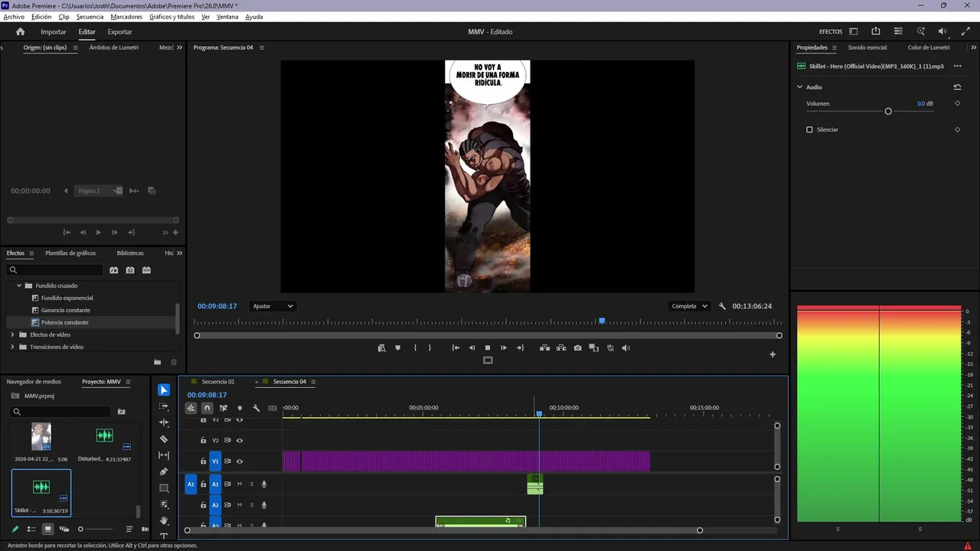Open timeline display settings wrench
This screenshot has width=980, height=551.
pos(256,408)
